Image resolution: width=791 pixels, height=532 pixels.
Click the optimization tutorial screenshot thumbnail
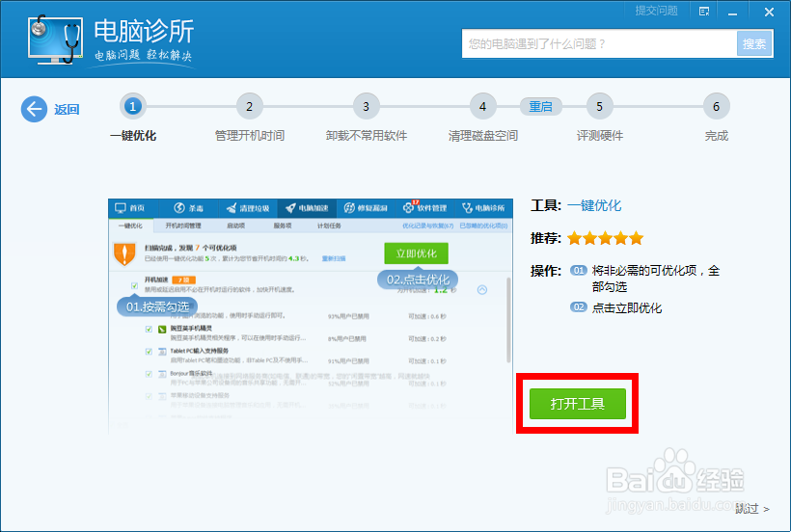[x=311, y=316]
